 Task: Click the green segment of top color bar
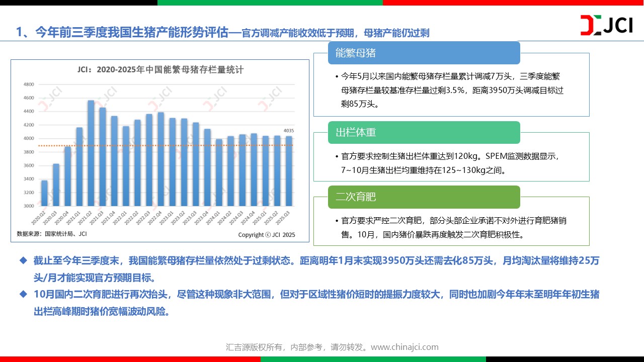[x=270, y=3]
